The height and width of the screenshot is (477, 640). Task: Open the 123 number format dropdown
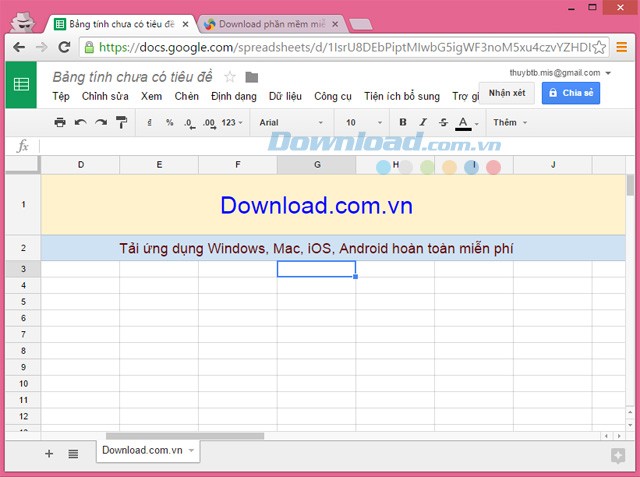coord(232,122)
